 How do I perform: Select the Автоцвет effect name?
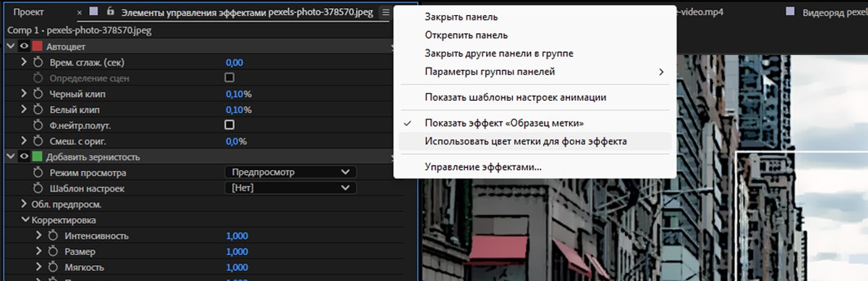tap(66, 47)
